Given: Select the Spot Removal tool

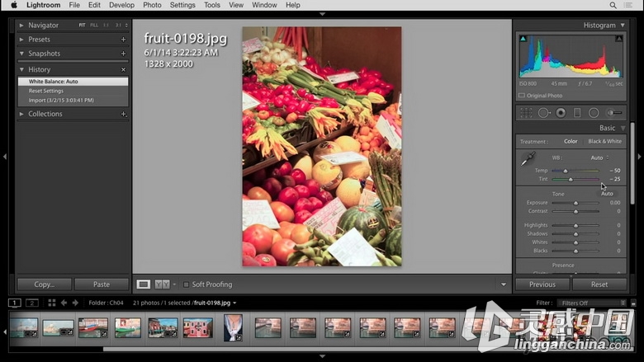Looking at the screenshot, I should 544,113.
